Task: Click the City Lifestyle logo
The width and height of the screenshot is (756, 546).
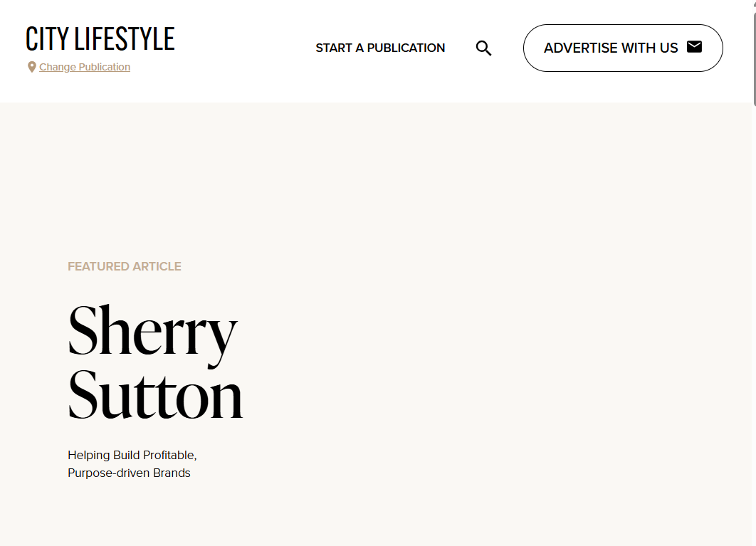Action: (x=100, y=39)
